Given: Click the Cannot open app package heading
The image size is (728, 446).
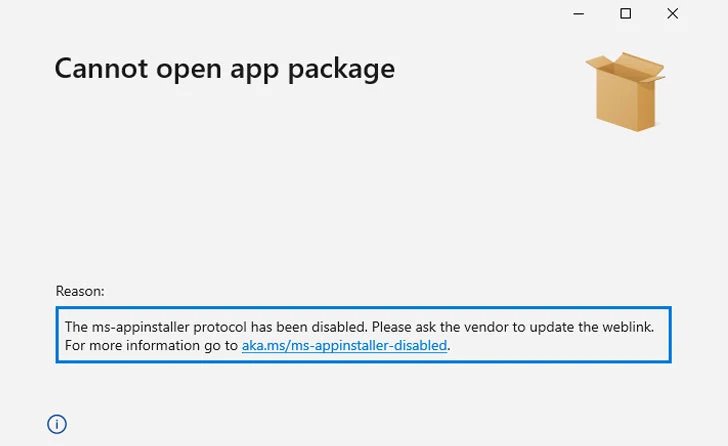Looking at the screenshot, I should pos(225,69).
